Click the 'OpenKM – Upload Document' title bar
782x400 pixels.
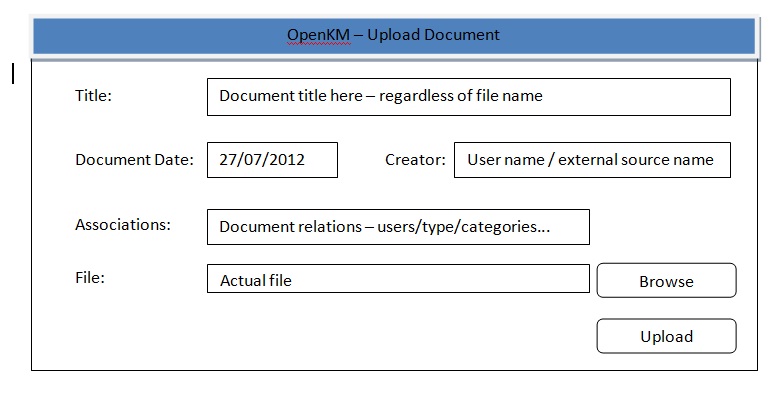click(394, 35)
